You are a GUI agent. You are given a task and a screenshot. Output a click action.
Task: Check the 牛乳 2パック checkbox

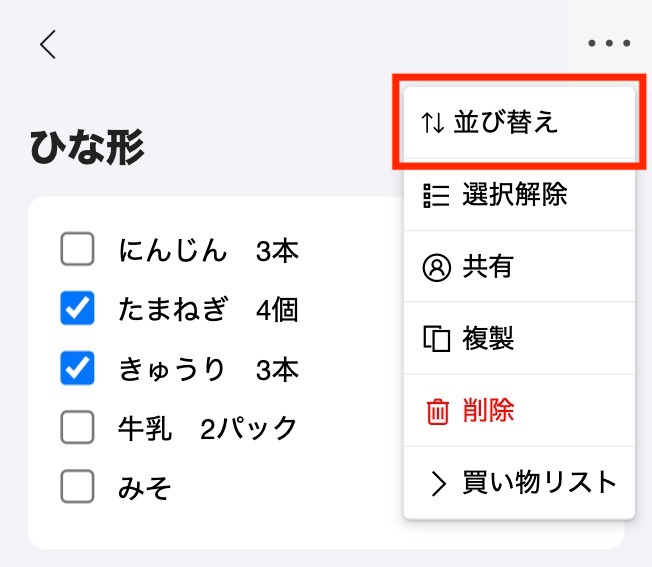click(77, 427)
